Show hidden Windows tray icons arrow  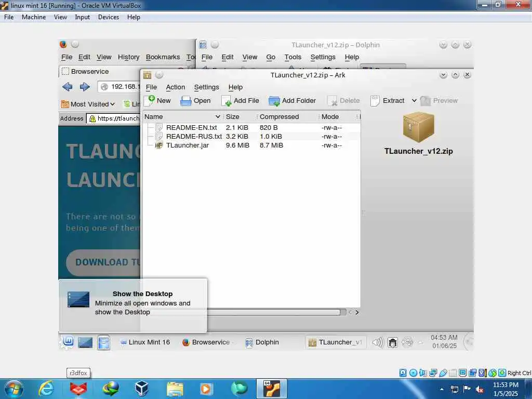click(x=442, y=390)
